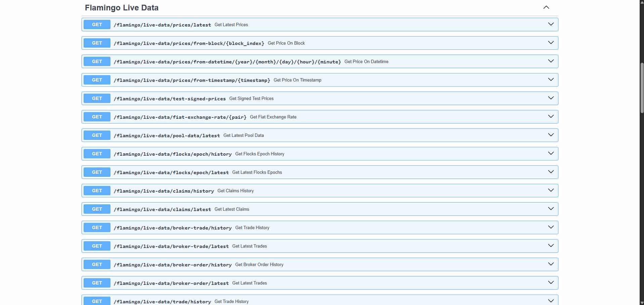The height and width of the screenshot is (305, 644).
Task: Click the GET badge for broker-trade/latest
Action: [x=97, y=246]
